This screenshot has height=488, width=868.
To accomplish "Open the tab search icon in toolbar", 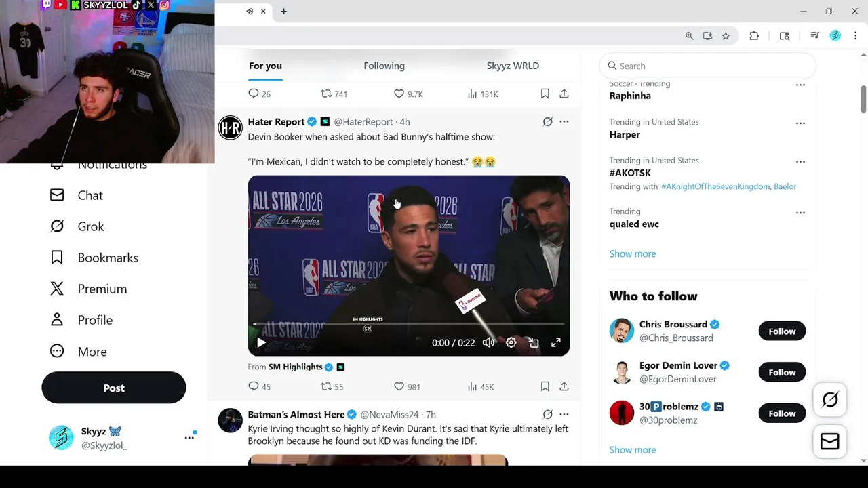I will (785, 36).
